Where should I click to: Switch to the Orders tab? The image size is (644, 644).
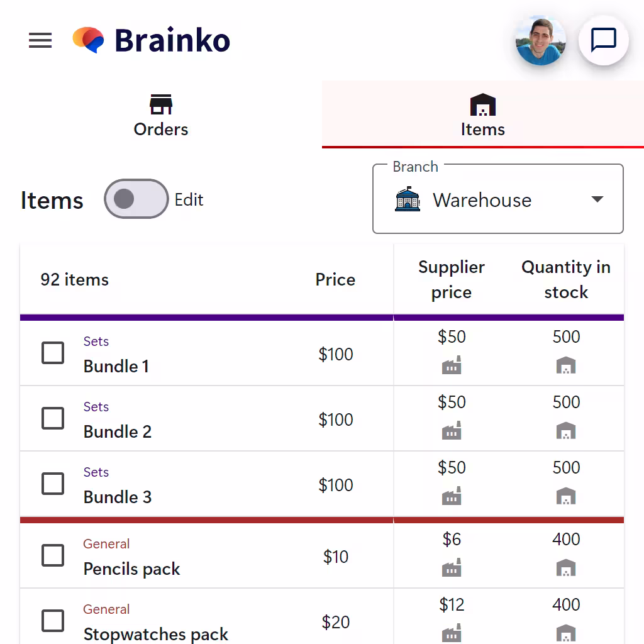161,114
